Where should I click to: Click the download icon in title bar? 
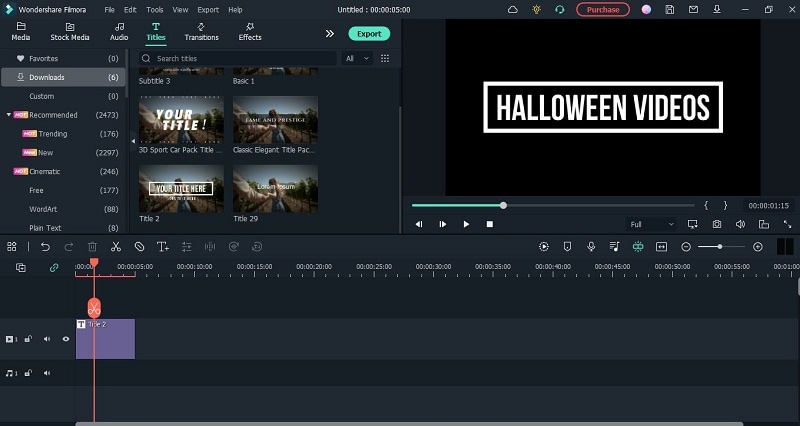(x=717, y=10)
